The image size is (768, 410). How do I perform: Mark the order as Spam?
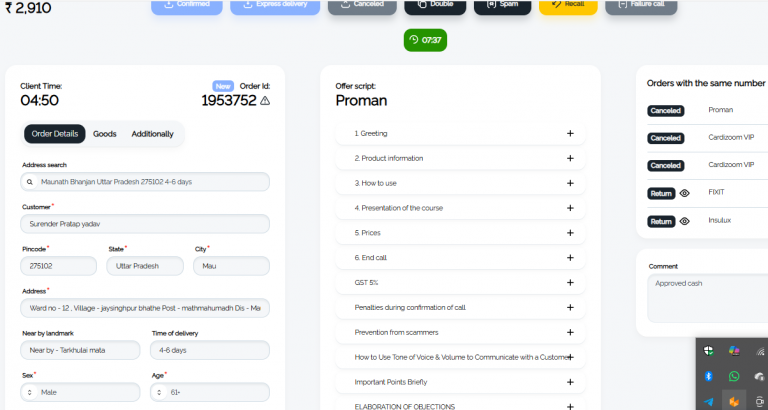coord(503,6)
